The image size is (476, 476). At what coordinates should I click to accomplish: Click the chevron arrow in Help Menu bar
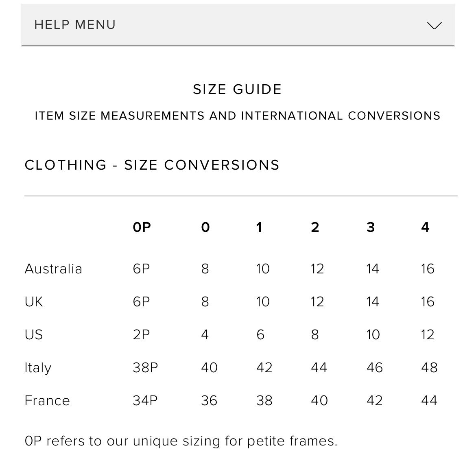(x=434, y=26)
